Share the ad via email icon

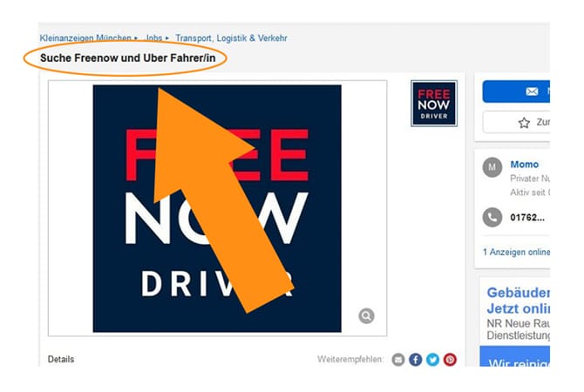[x=397, y=360]
